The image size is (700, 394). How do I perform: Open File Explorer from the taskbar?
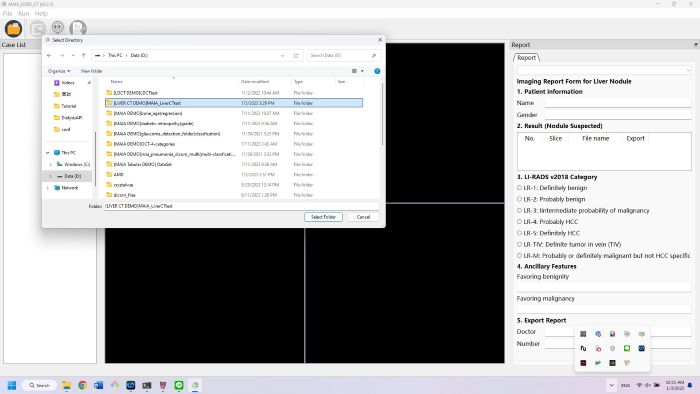coord(66,385)
